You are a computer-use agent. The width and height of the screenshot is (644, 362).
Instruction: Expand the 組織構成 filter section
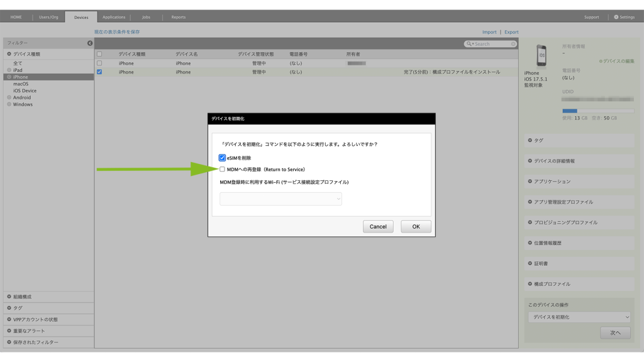click(48, 297)
